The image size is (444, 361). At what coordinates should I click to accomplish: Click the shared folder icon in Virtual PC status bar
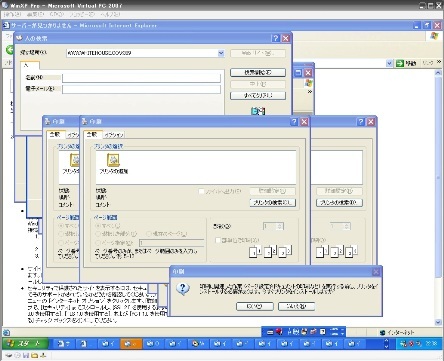pos(35,356)
